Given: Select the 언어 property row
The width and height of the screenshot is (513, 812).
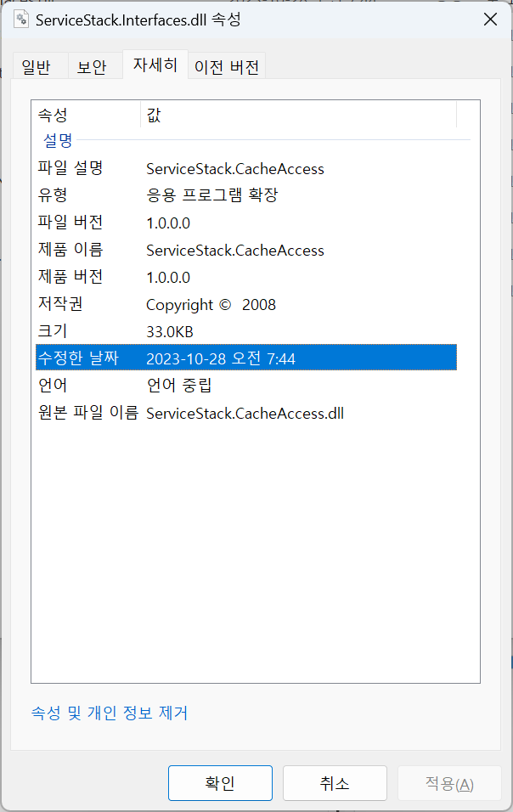Looking at the screenshot, I should tap(246, 386).
